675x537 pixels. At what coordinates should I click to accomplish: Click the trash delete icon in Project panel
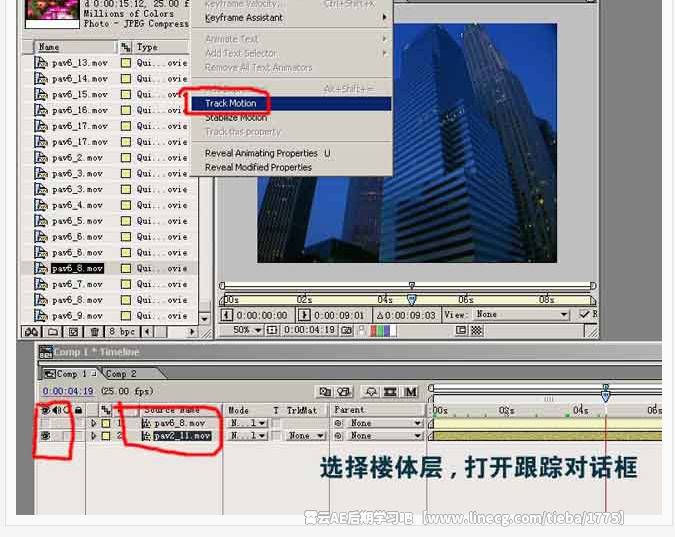click(95, 332)
